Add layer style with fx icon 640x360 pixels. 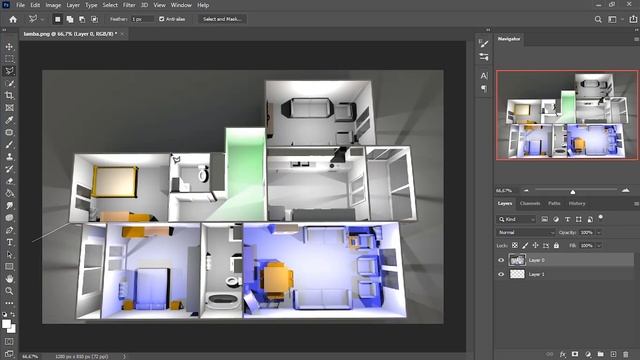[x=562, y=354]
